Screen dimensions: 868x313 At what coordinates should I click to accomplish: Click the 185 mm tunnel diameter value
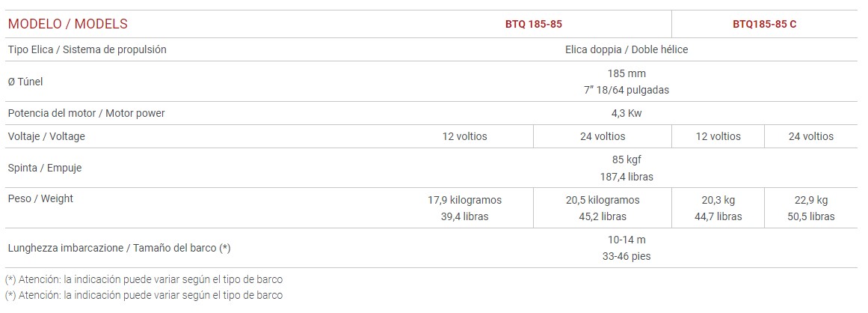pos(627,73)
